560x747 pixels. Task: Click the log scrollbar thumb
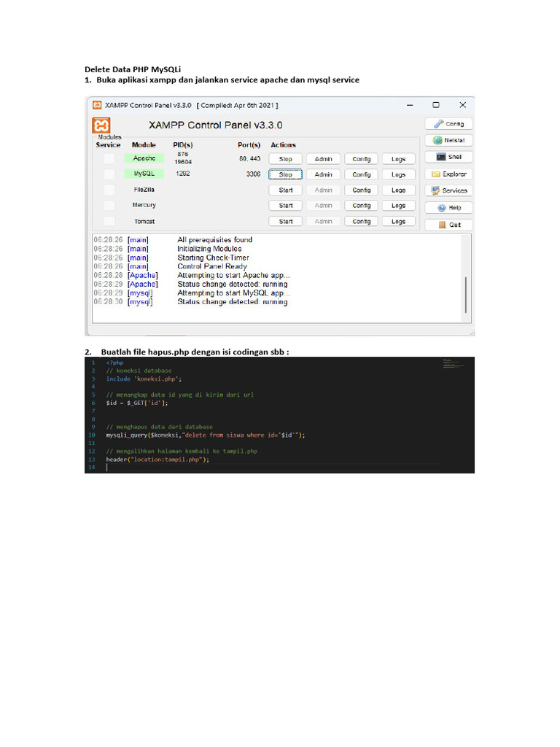click(x=466, y=295)
